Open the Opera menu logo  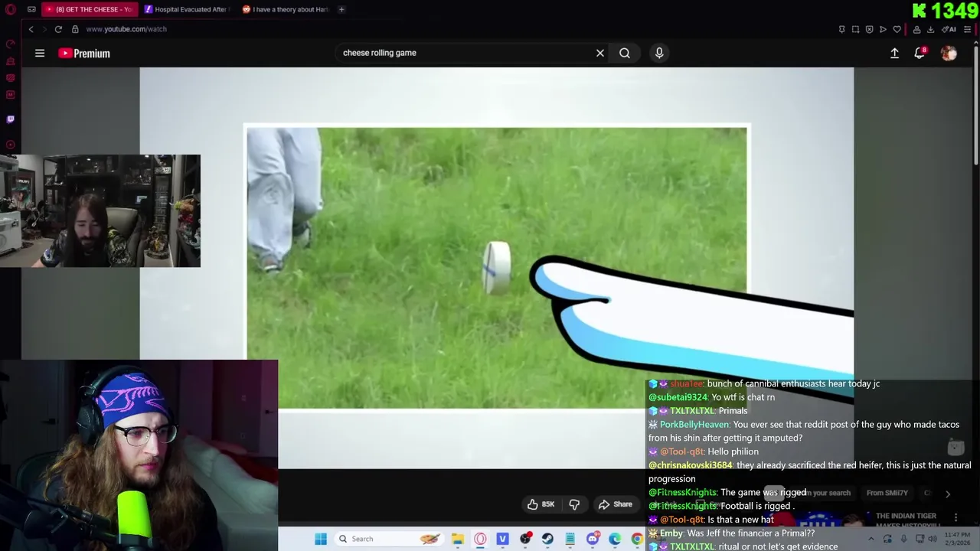[x=11, y=9]
